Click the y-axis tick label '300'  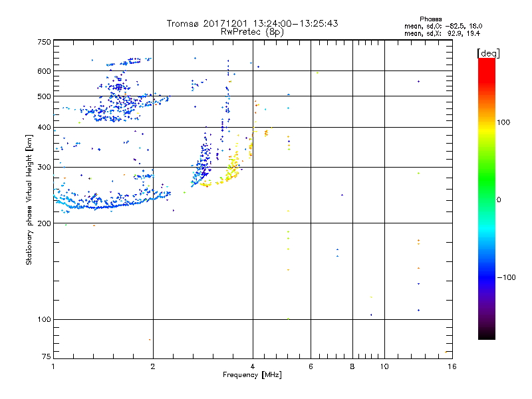coord(44,168)
